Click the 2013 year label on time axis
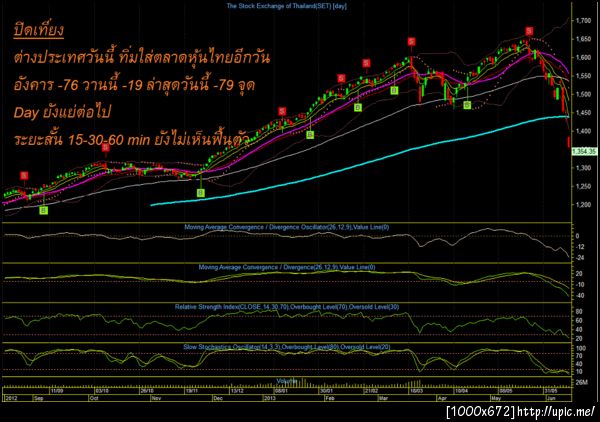 pyautogui.click(x=270, y=398)
